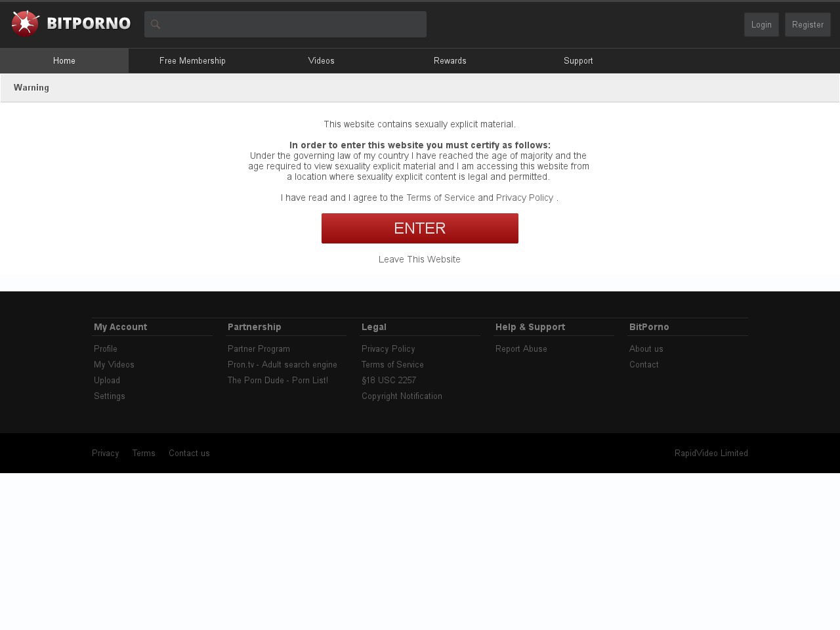Click the Report Abuse link
The width and height of the screenshot is (840, 630).
point(521,348)
